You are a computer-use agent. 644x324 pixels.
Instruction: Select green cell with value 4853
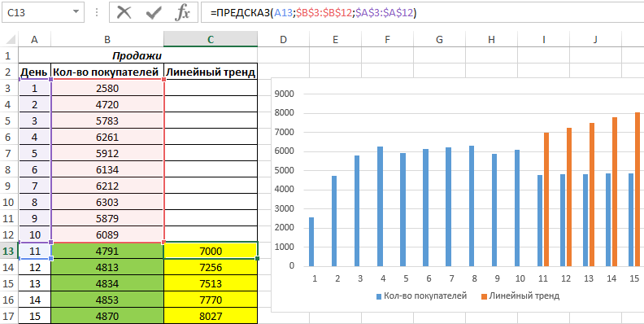point(107,300)
